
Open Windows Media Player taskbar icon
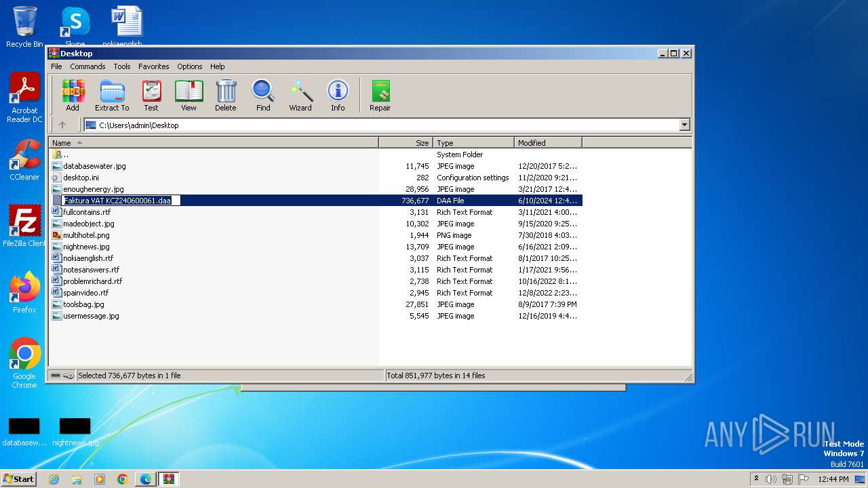tap(100, 479)
